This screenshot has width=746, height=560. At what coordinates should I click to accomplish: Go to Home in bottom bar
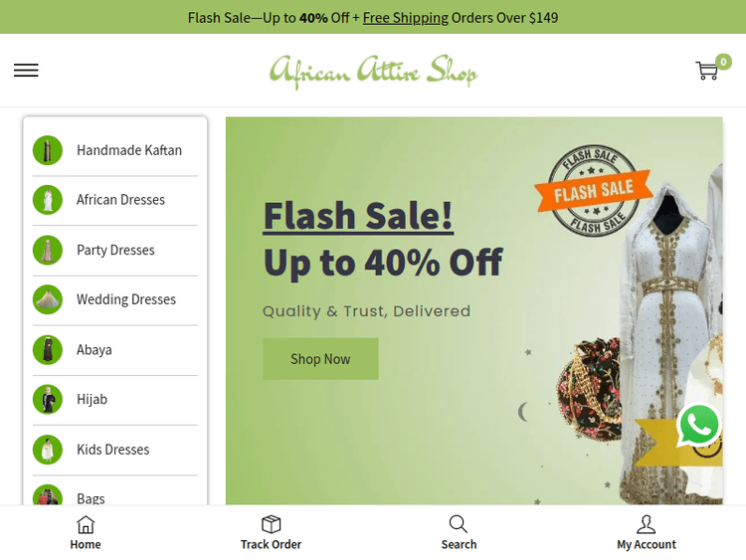click(86, 533)
